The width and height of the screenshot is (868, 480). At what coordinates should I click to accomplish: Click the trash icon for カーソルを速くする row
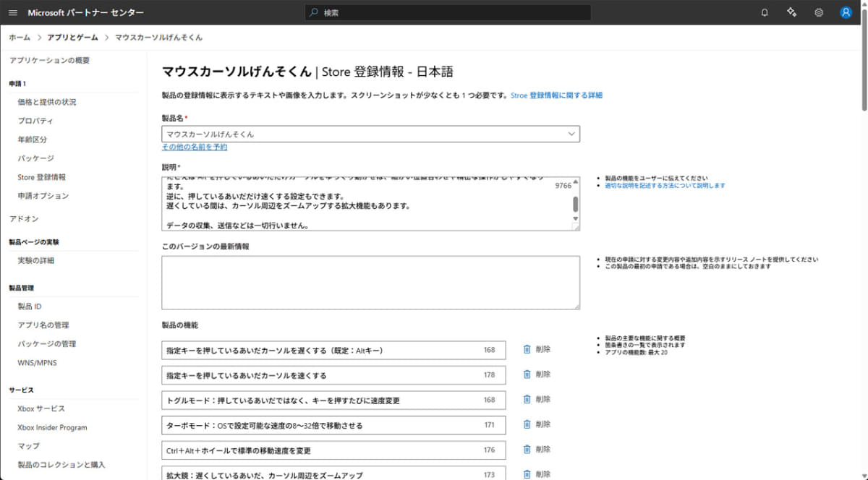(527, 374)
